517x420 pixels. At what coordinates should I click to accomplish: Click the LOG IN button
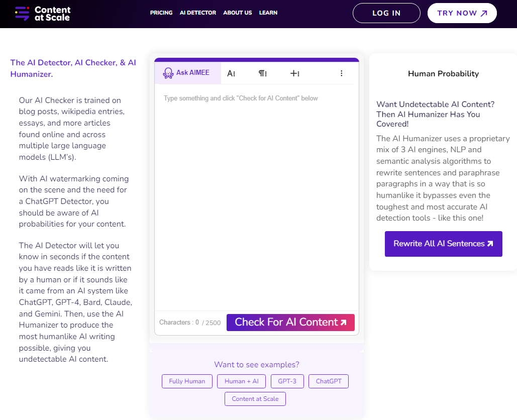(386, 13)
